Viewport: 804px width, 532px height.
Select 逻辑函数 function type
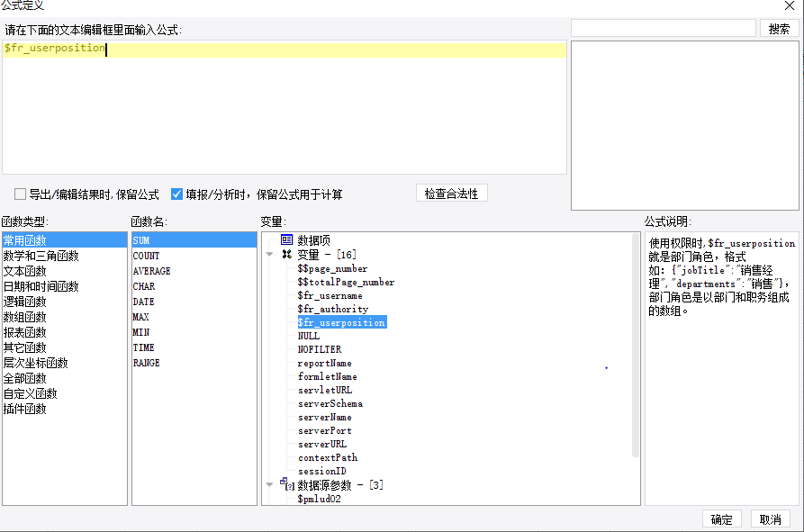(x=65, y=302)
